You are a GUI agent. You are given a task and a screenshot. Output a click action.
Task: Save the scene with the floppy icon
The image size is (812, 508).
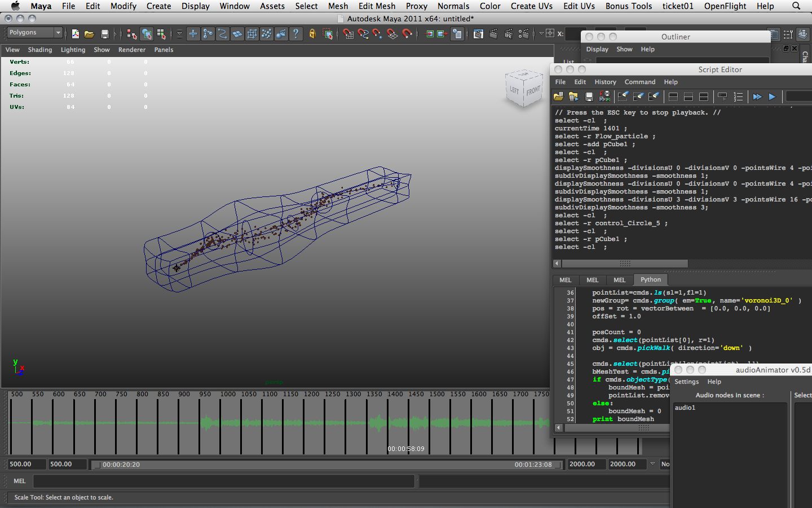[104, 34]
